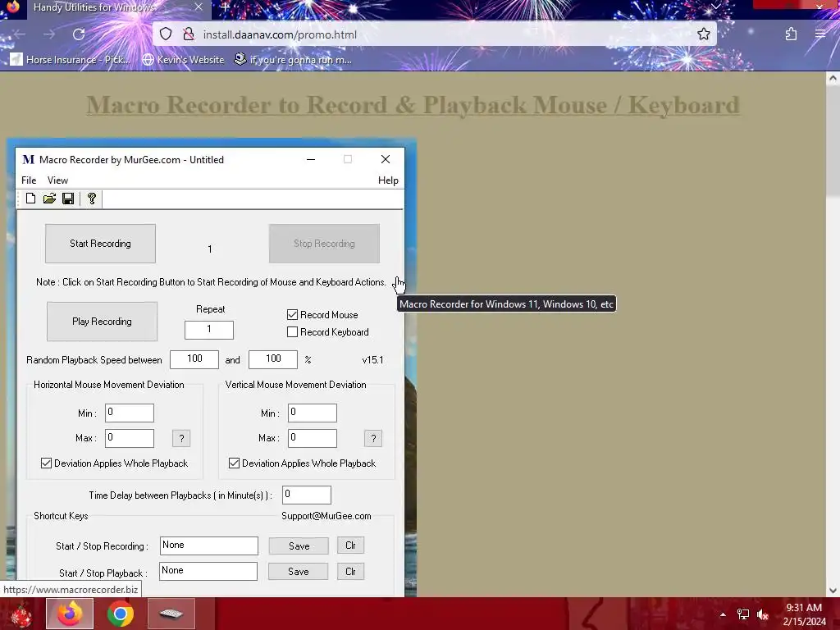Open the list all tabs chevron dropdown
Screen dimensions: 840x630
(x=715, y=7)
